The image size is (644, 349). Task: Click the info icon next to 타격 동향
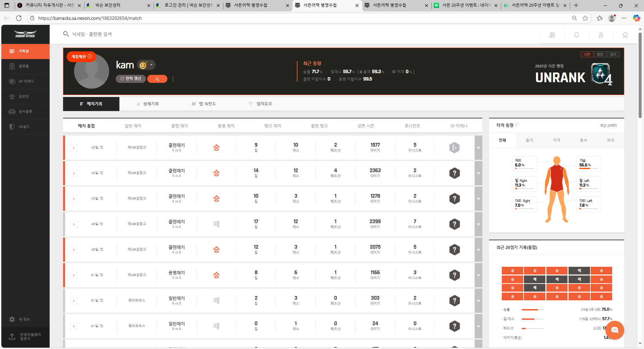[x=517, y=125]
